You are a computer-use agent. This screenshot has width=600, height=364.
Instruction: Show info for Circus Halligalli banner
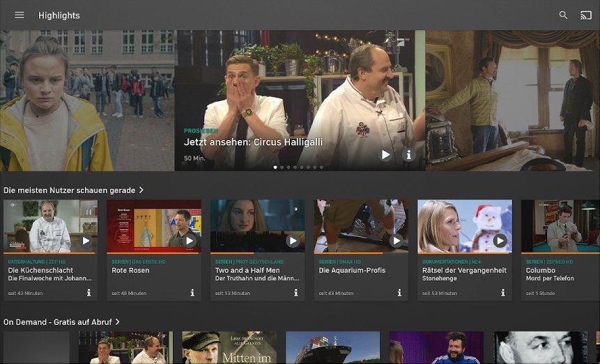(x=408, y=155)
